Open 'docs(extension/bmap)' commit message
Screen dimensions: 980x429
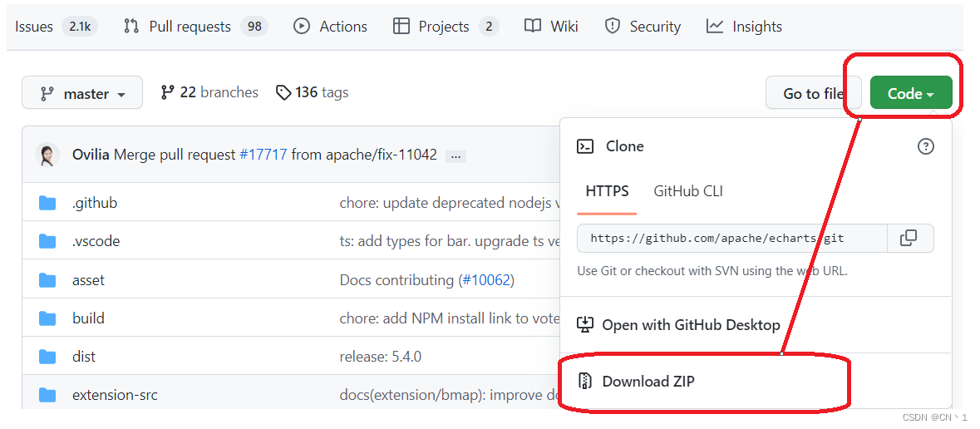[x=450, y=395]
